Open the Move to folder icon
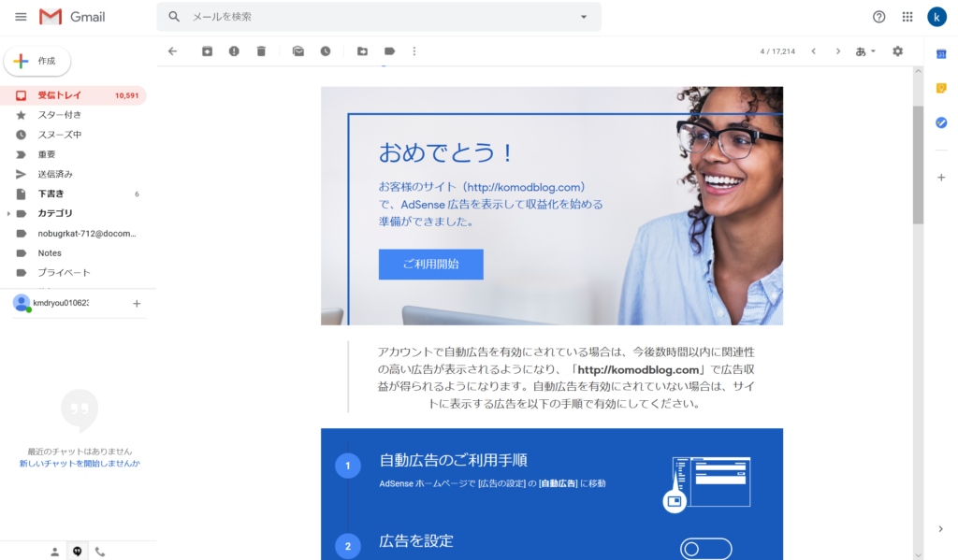 tap(362, 51)
